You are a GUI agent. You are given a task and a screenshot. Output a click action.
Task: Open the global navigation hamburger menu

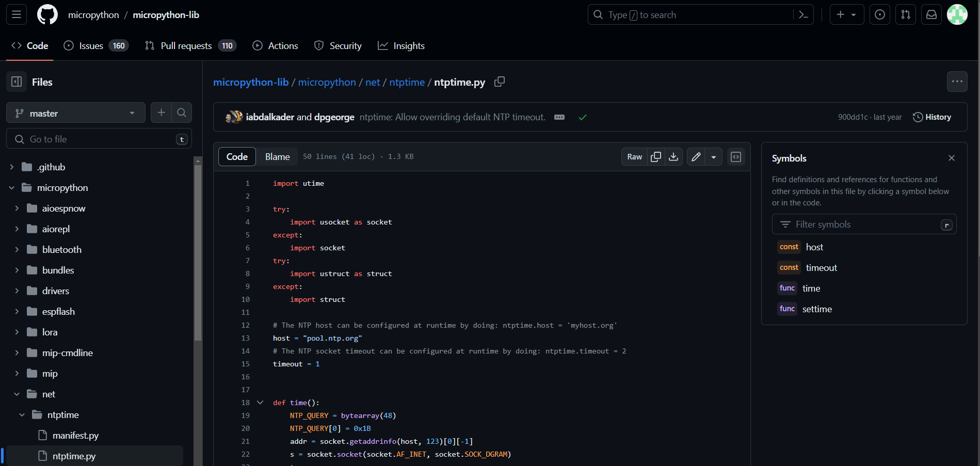(x=17, y=14)
